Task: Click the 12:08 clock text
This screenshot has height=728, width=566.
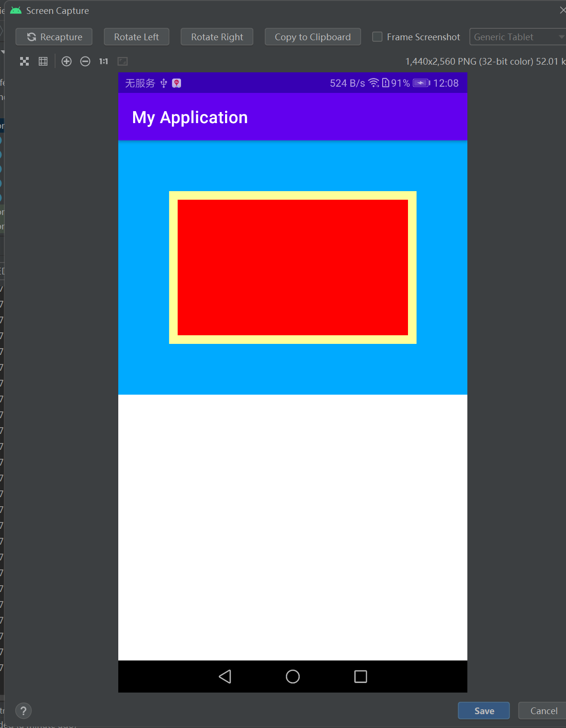Action: click(446, 83)
